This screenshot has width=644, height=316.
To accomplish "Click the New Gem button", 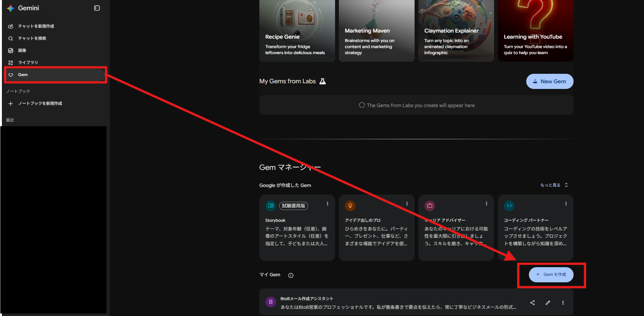I will 550,81.
